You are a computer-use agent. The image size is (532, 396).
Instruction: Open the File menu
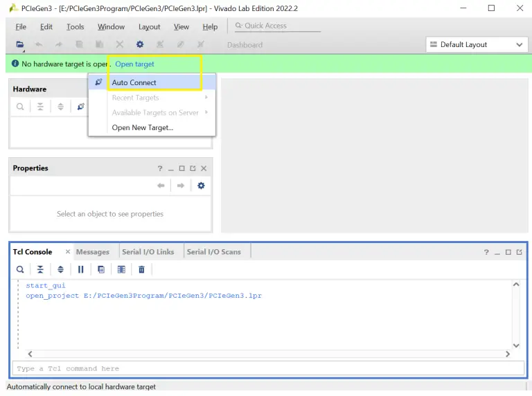point(21,27)
